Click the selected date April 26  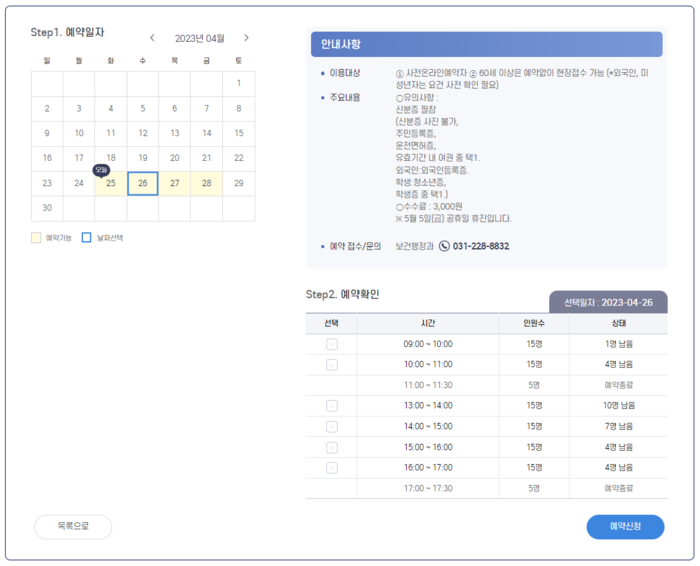[143, 183]
